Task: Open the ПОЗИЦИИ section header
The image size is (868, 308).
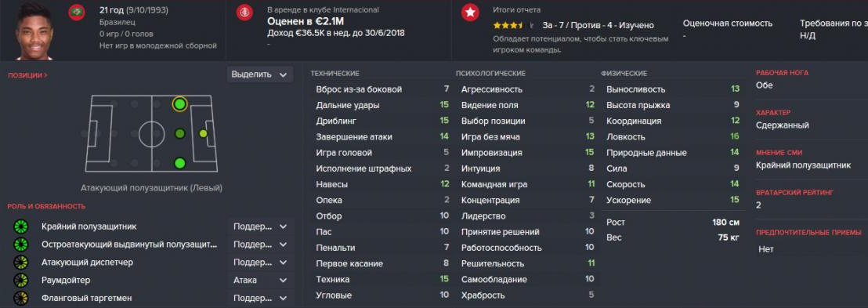Action: 27,75
